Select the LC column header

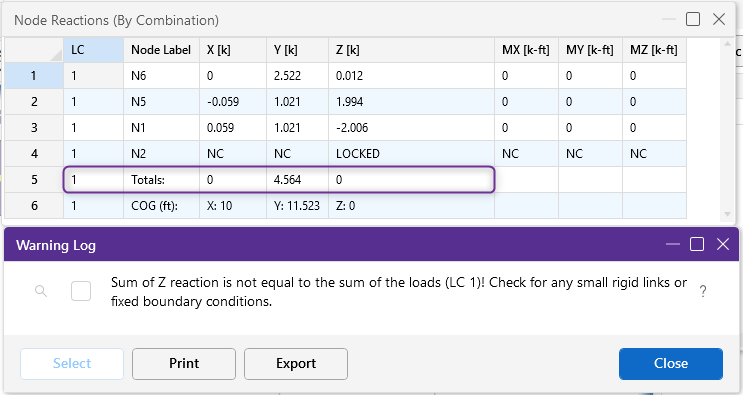point(93,50)
